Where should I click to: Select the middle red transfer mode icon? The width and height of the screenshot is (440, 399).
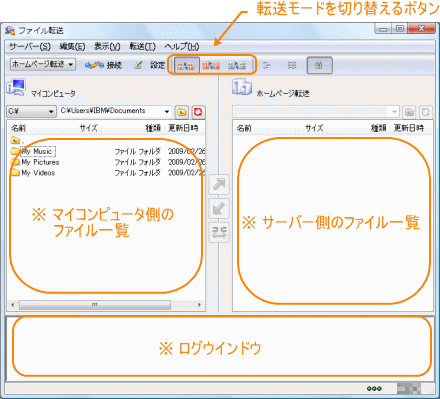(x=211, y=65)
